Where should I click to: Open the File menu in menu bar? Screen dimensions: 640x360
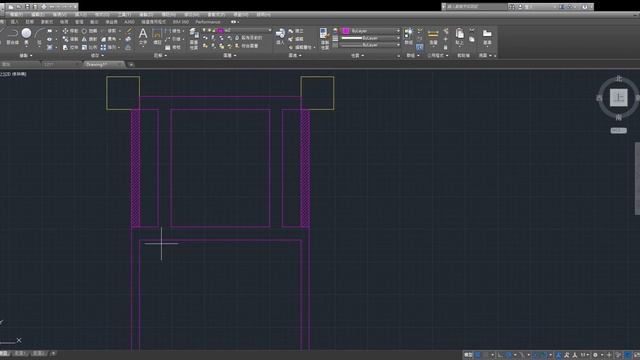coord(16,15)
